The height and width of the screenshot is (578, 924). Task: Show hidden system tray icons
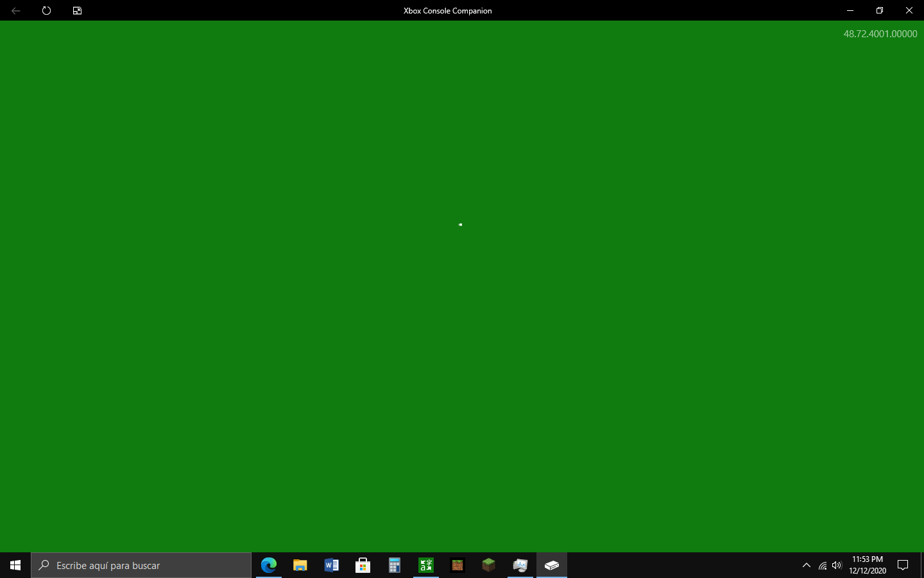(x=807, y=565)
